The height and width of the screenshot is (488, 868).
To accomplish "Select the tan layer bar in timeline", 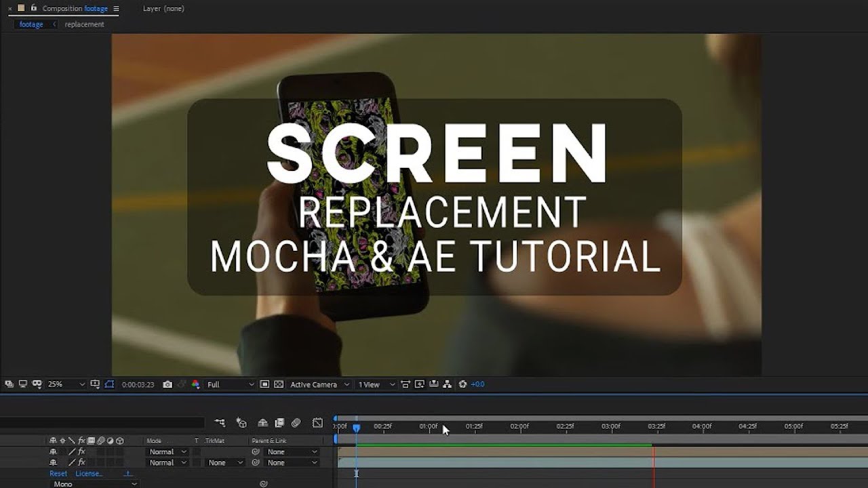I will pos(603,451).
